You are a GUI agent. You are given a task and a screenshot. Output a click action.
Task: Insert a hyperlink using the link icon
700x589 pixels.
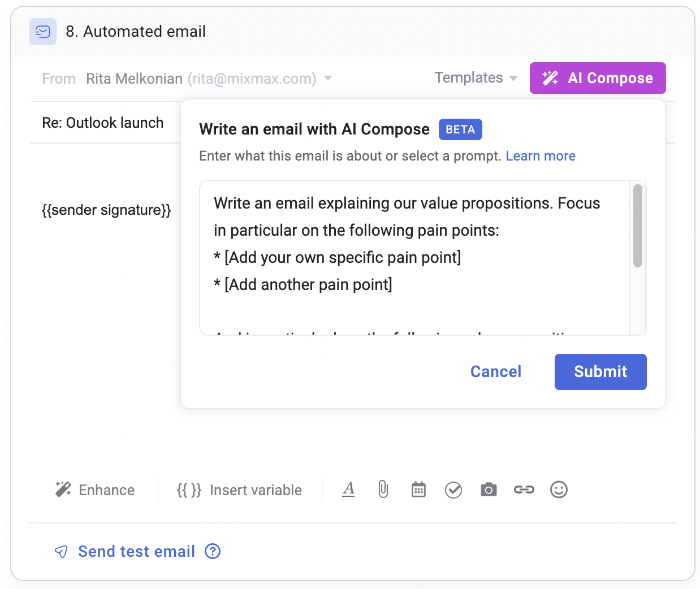click(524, 490)
